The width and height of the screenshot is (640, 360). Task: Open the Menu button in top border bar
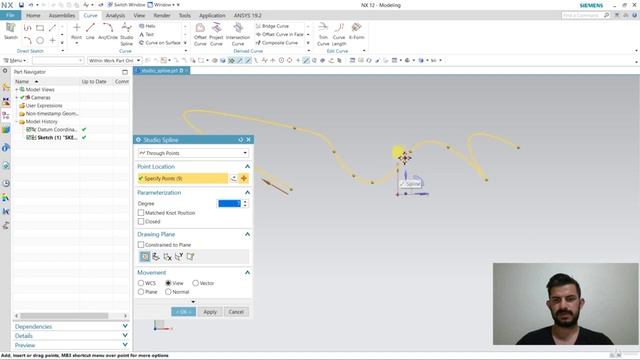click(x=15, y=60)
